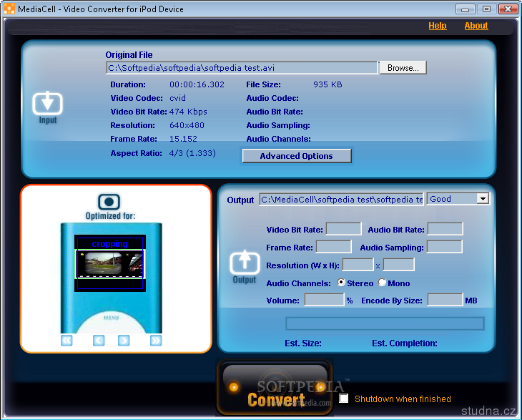Close the MediaCell window

click(508, 9)
